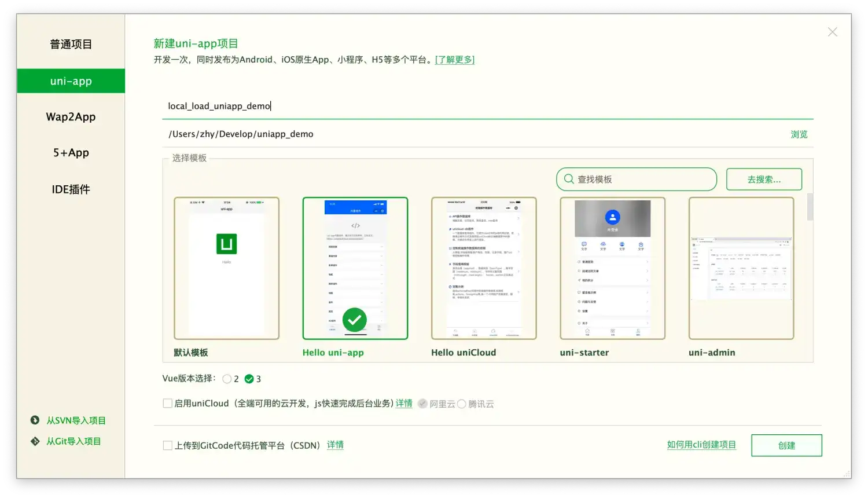Open uniCloud 详情 link
This screenshot has height=498, width=868.
(x=404, y=404)
